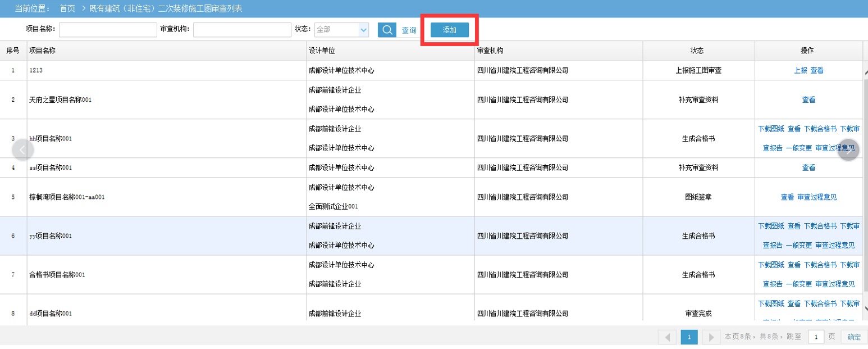Click 上报 link for project 1213

pyautogui.click(x=800, y=71)
